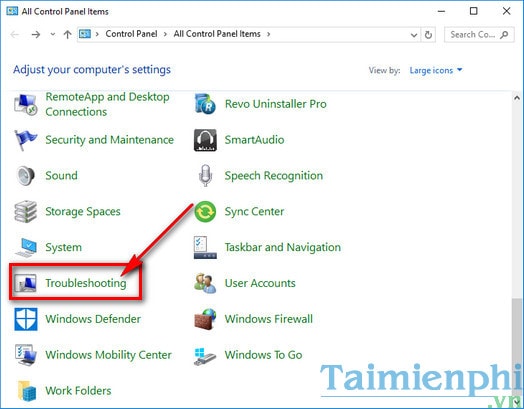The width and height of the screenshot is (524, 409).
Task: Open the Windows Defender link
Action: point(93,319)
